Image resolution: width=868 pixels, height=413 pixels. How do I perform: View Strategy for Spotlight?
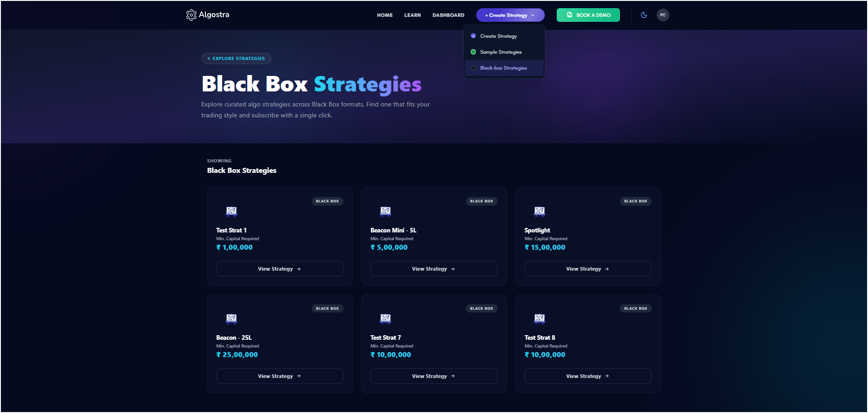point(588,269)
